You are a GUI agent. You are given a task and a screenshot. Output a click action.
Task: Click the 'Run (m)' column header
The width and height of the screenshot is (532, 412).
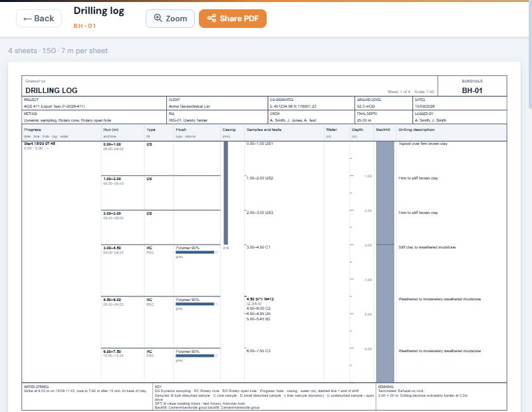[111, 130]
